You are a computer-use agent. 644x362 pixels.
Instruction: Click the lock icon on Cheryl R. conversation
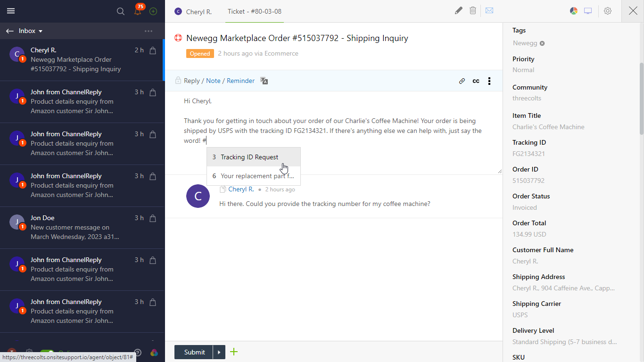[x=153, y=50]
